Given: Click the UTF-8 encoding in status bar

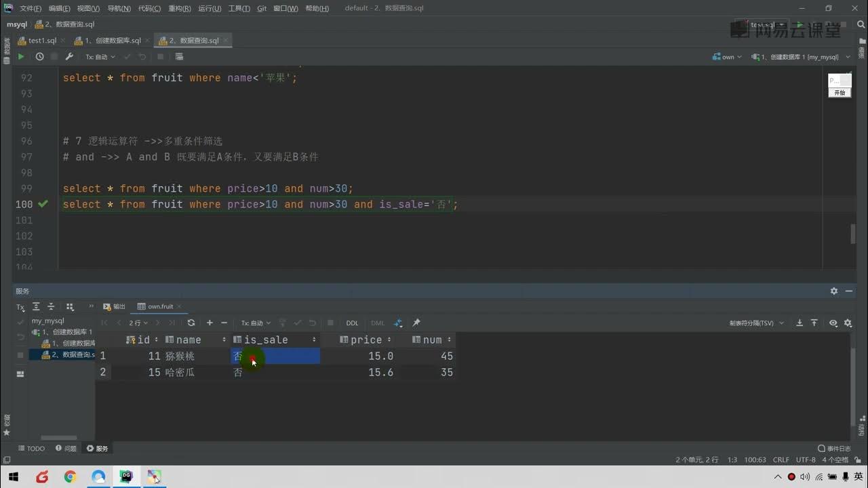Looking at the screenshot, I should 806,460.
